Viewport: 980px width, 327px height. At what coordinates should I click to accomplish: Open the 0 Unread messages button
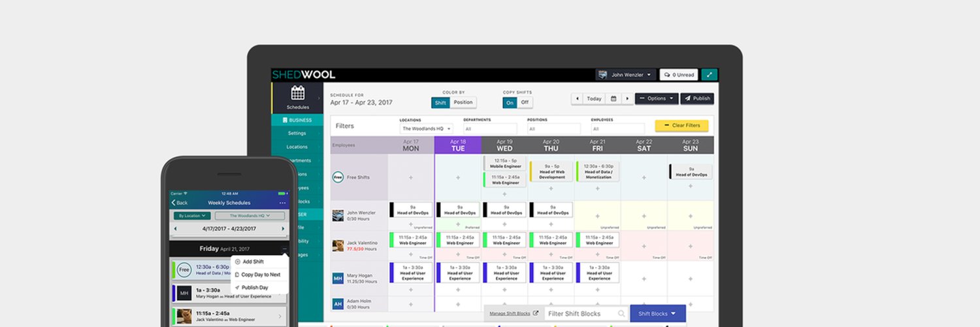pyautogui.click(x=679, y=75)
